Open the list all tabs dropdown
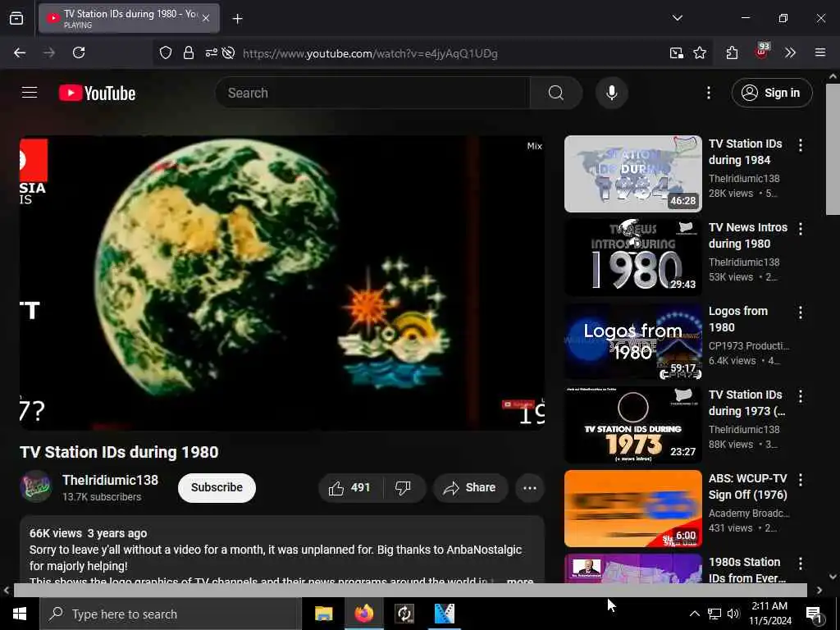The height and width of the screenshot is (630, 840). pos(677,18)
